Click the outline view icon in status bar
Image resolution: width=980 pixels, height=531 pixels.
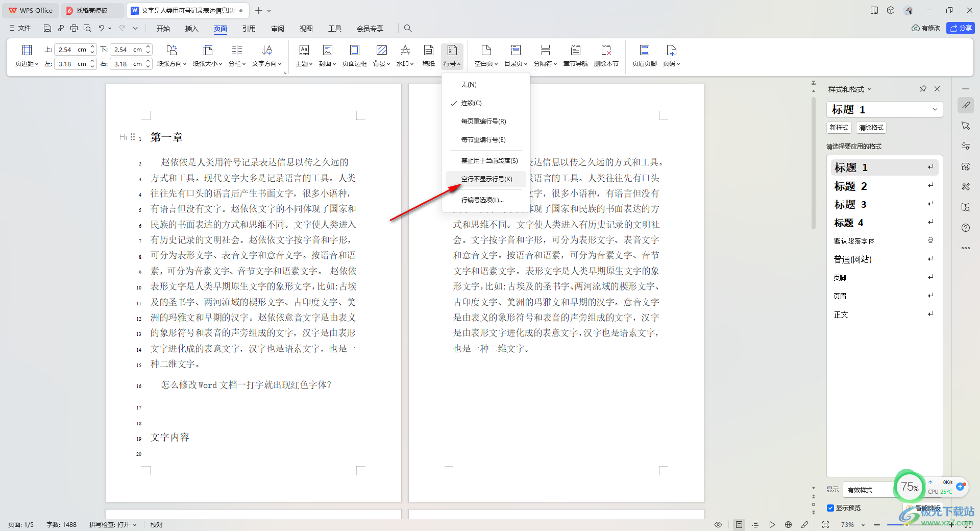coord(755,524)
